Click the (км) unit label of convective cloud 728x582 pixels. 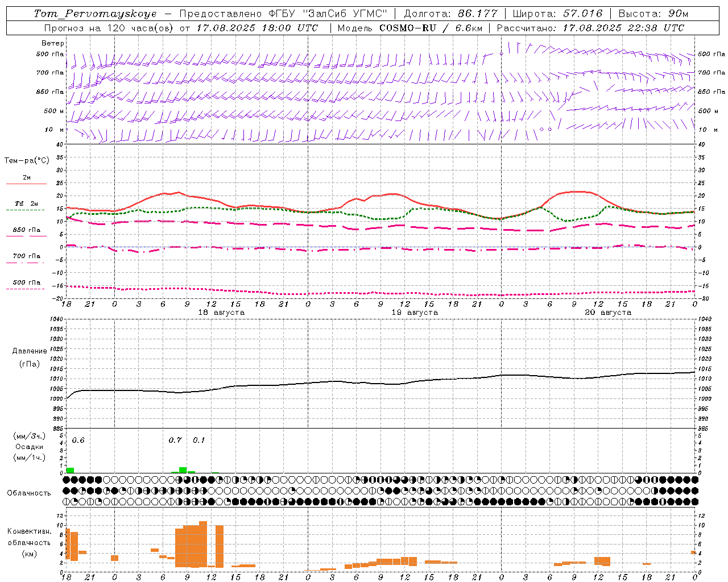[x=29, y=554]
